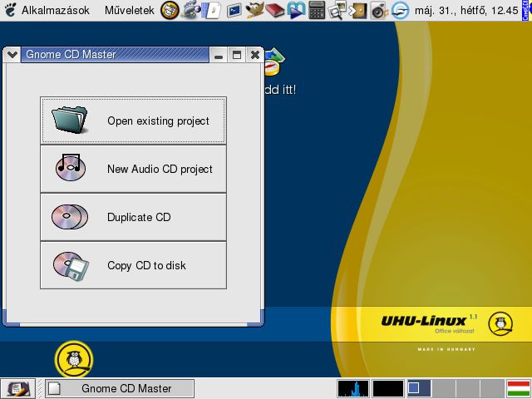Launch the image viewer magnifier icon

coord(337,10)
